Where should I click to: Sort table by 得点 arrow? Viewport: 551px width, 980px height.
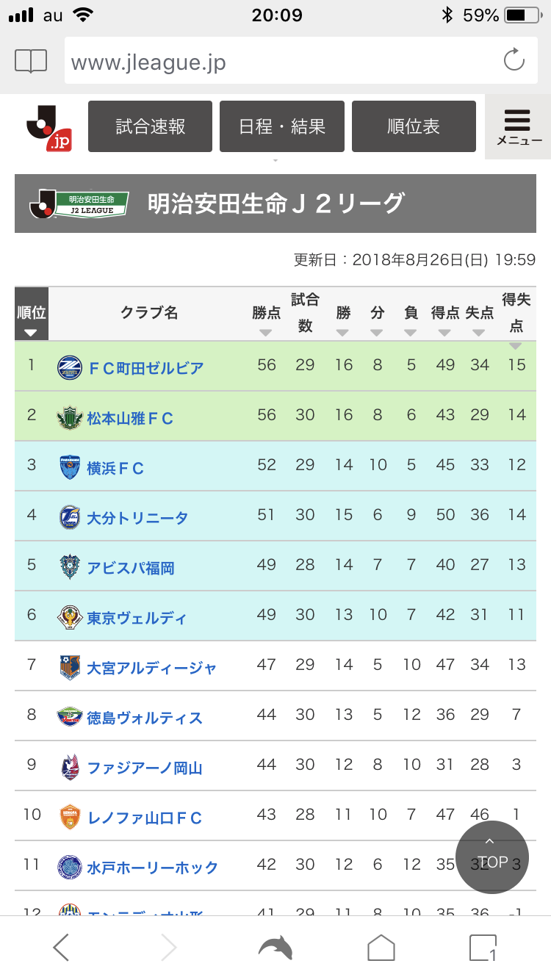[444, 332]
